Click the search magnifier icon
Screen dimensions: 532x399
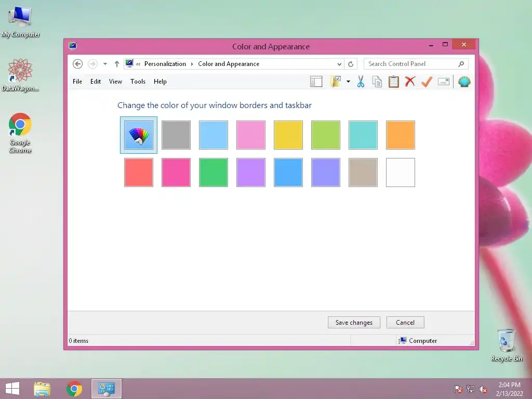[x=461, y=64]
